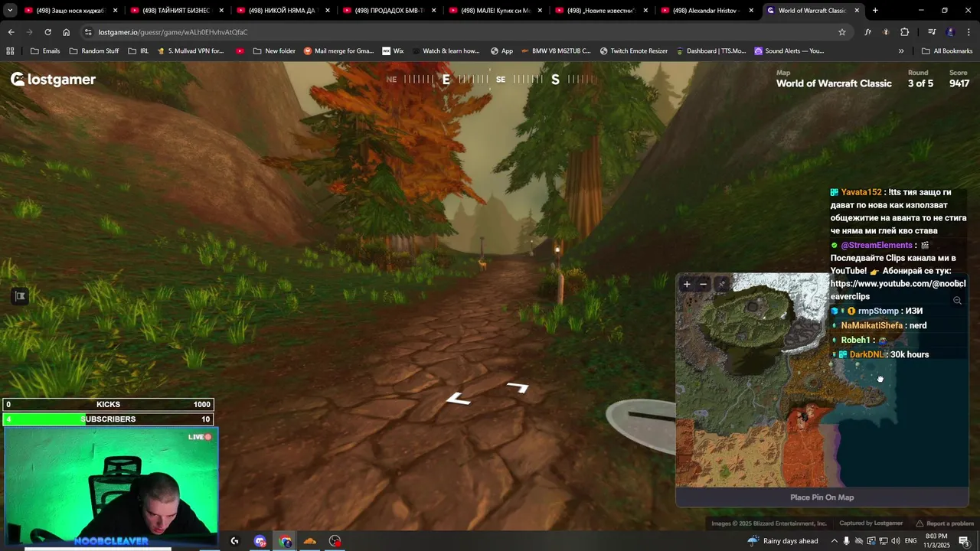This screenshot has height=551, width=980.
Task: Open the Random Stuff bookmark folder
Action: (x=93, y=51)
